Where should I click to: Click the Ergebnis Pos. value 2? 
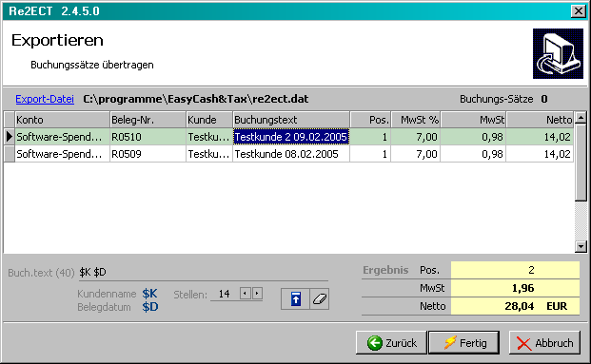[x=531, y=270]
